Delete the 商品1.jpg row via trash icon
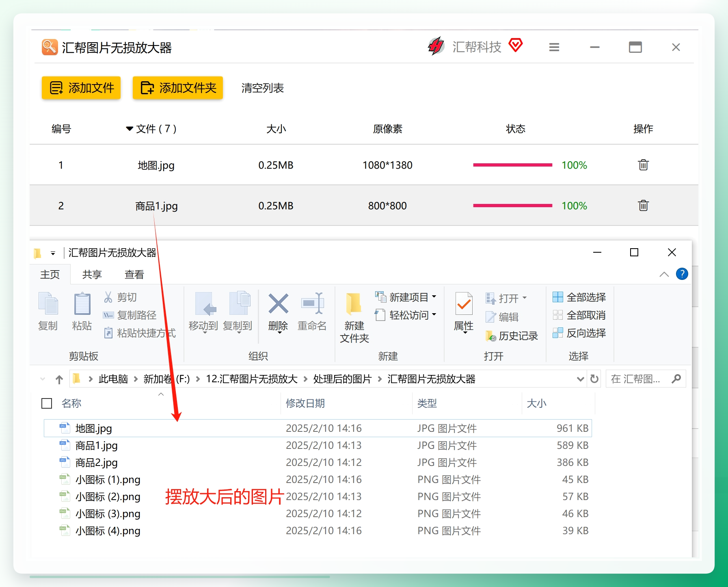This screenshot has height=587, width=728. click(643, 206)
